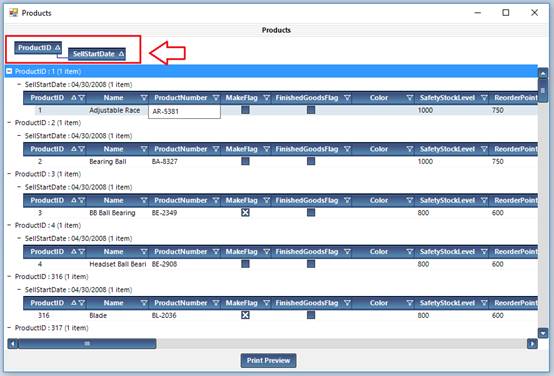The height and width of the screenshot is (376, 554).
Task: Open ProductID filter in ProductID 316 group header
Action: 82,303
